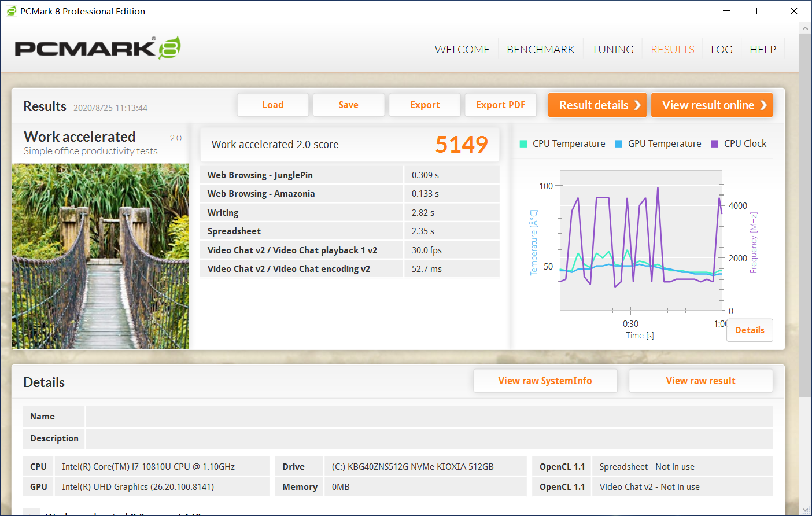Click the Work accelerated title

80,137
